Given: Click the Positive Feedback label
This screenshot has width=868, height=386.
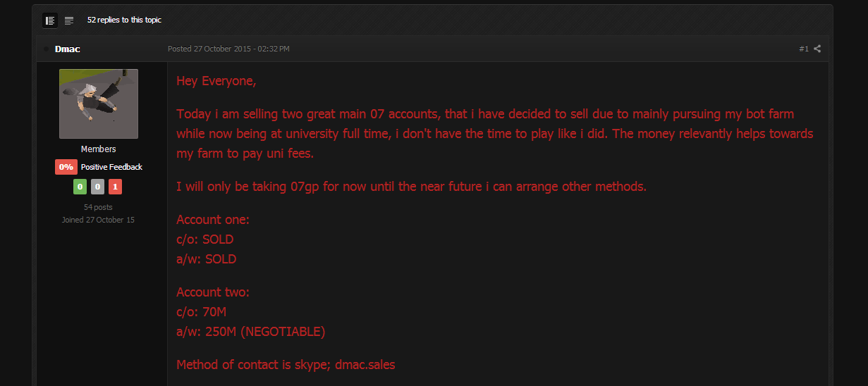Looking at the screenshot, I should click(x=111, y=167).
